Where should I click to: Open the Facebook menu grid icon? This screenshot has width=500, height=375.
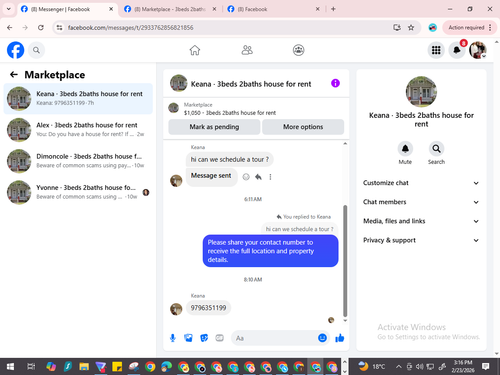[x=436, y=50]
